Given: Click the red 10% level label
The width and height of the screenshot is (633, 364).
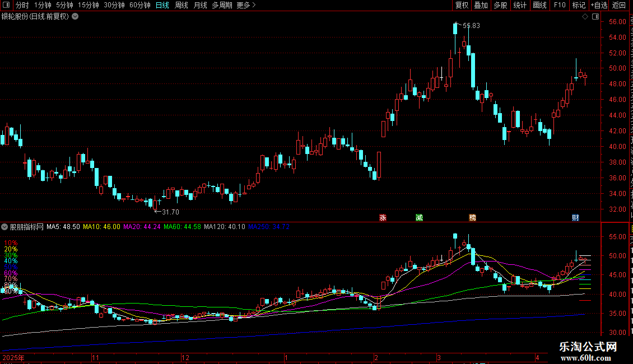Looking at the screenshot, I should (x=11, y=243).
